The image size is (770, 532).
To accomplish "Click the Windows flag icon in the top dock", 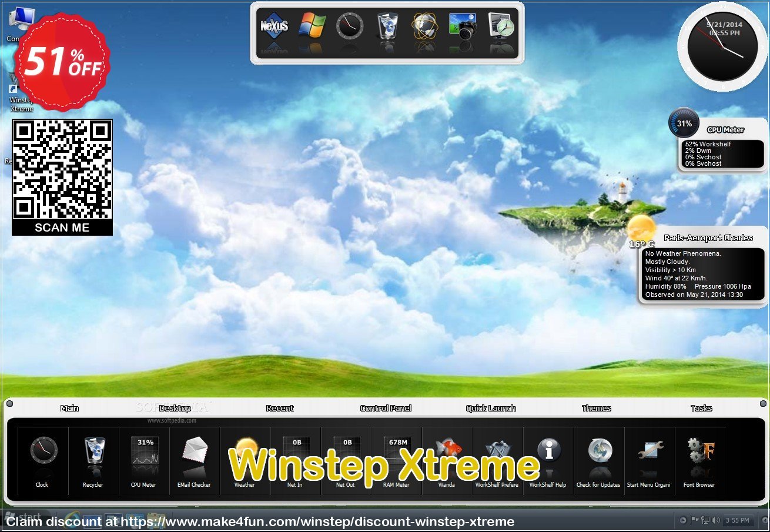I will coord(312,27).
